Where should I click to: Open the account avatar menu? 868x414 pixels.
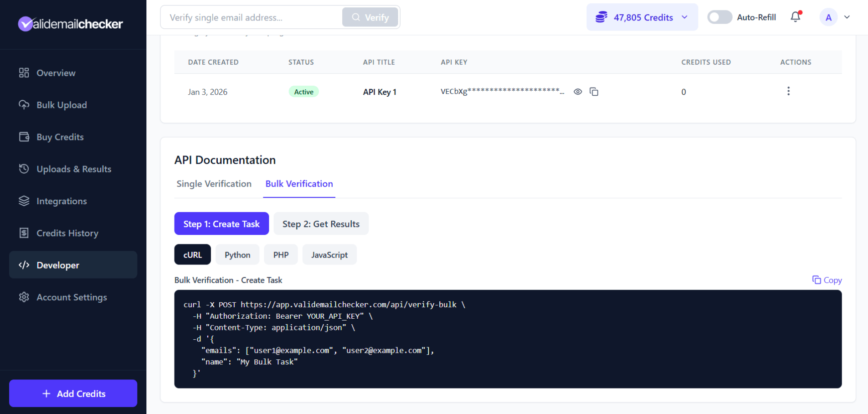(x=829, y=17)
